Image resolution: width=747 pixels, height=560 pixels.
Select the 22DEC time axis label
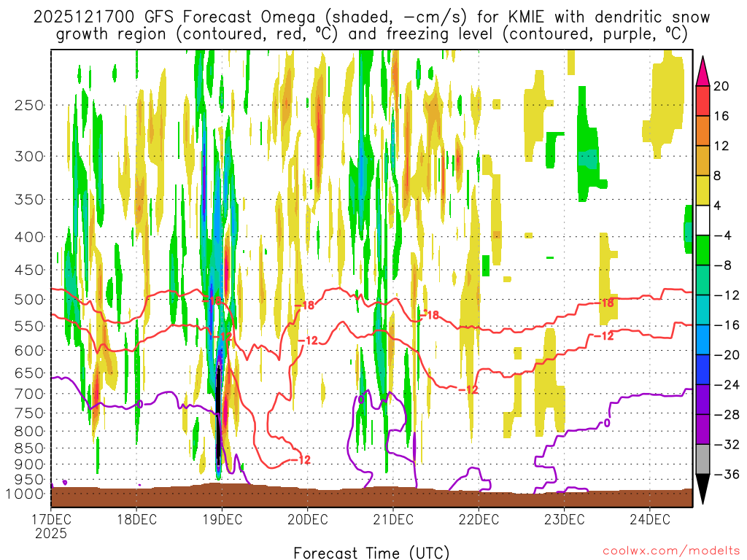(479, 519)
